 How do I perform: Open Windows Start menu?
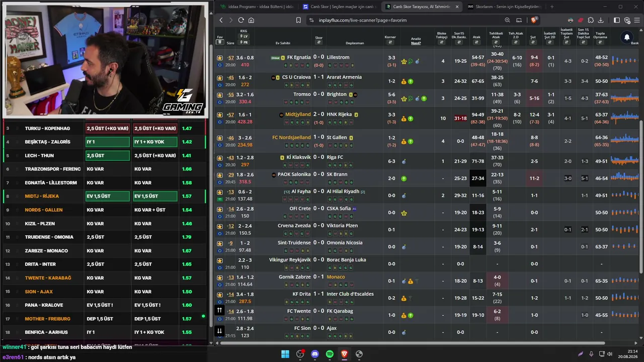click(285, 354)
